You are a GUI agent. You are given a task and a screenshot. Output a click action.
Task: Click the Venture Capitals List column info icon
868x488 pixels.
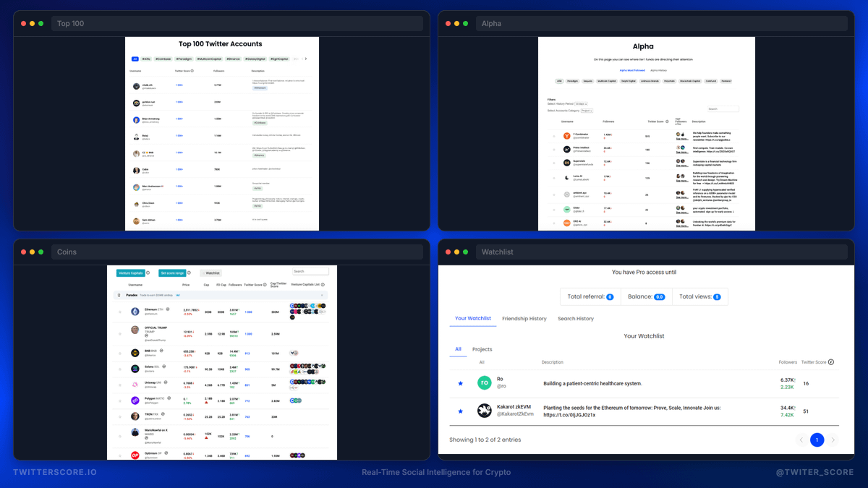[323, 284]
